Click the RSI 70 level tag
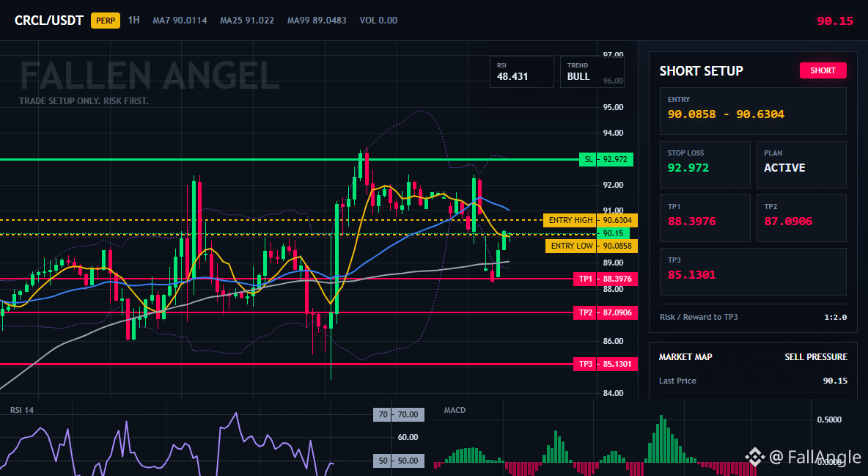The image size is (868, 476). click(399, 414)
